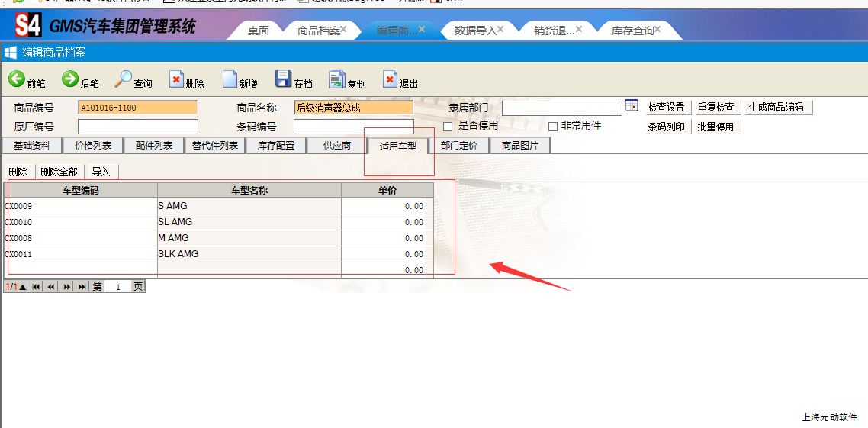This screenshot has height=428, width=868.
Task: Open the 隶属部门 picker icon
Action: pyautogui.click(x=632, y=106)
